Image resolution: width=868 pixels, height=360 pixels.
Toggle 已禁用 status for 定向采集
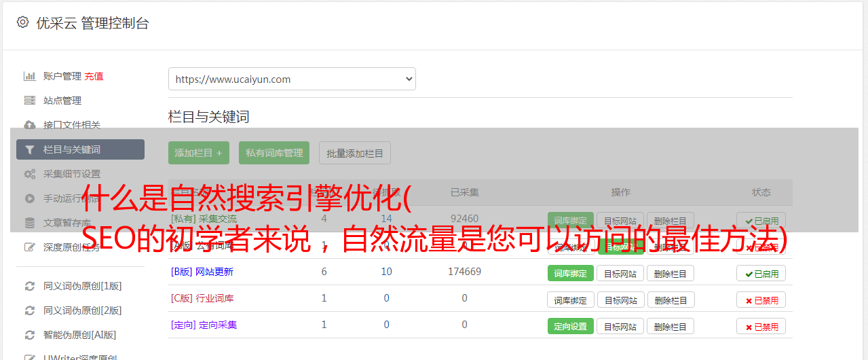tap(761, 326)
